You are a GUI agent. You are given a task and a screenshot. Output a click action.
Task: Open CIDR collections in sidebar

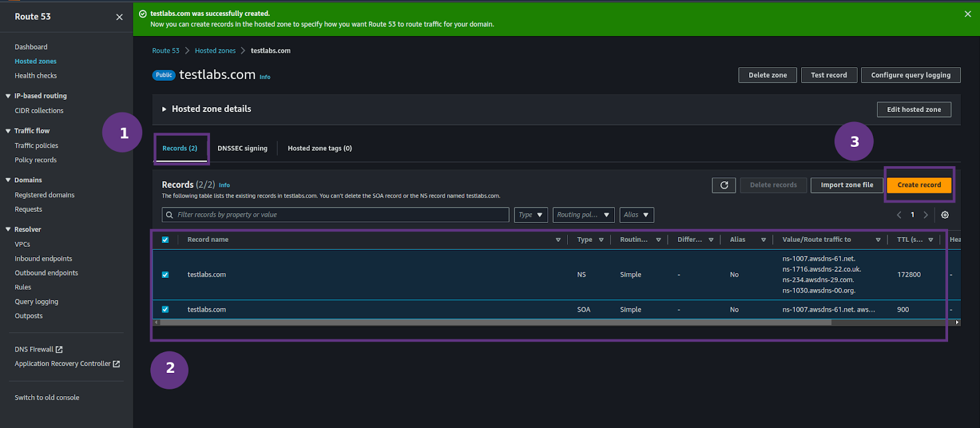pyautogui.click(x=39, y=111)
